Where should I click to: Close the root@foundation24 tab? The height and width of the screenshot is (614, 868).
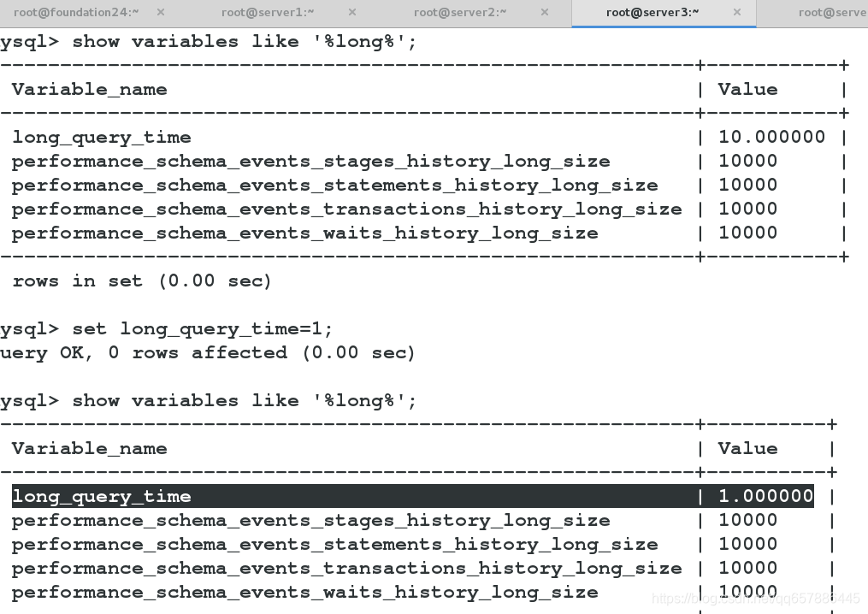pyautogui.click(x=161, y=12)
